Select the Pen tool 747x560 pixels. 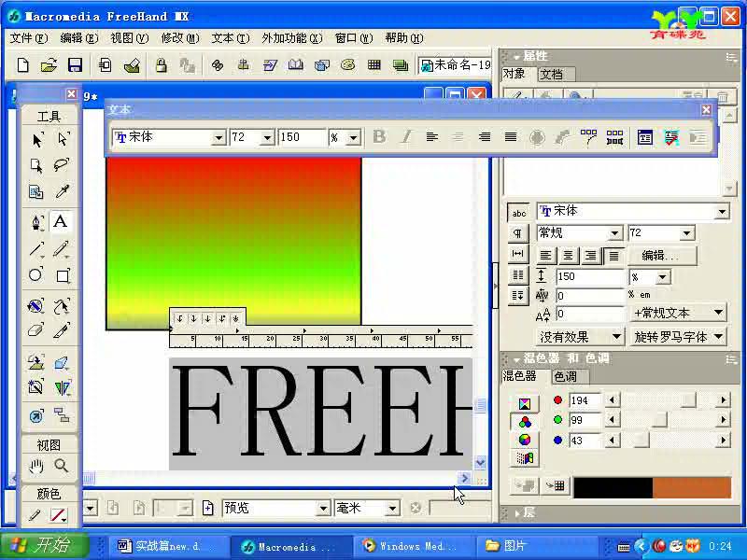[x=36, y=222]
